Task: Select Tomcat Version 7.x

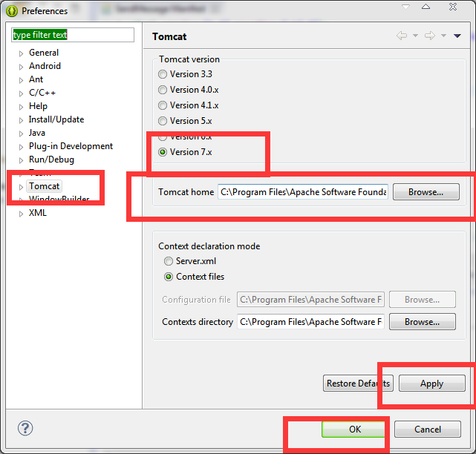Action: point(163,152)
